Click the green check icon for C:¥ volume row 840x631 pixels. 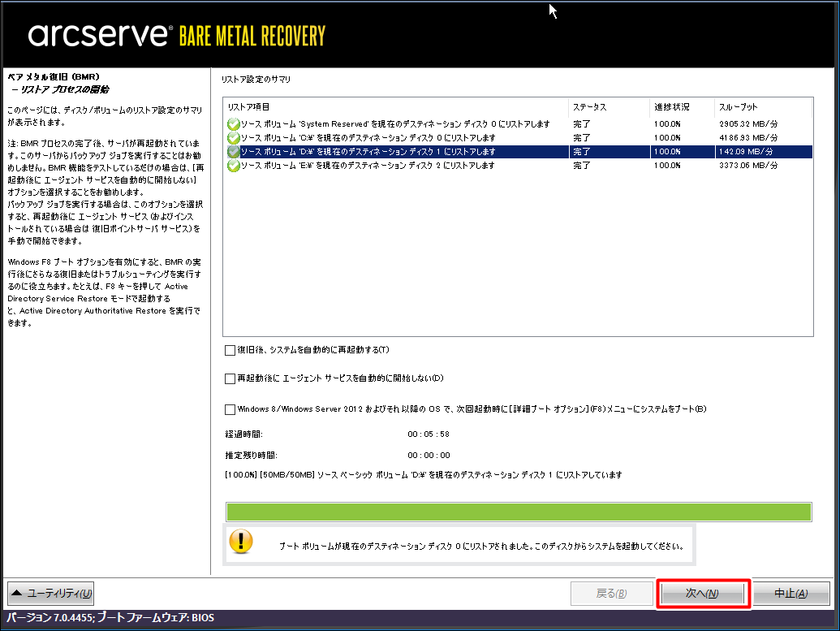[233, 138]
